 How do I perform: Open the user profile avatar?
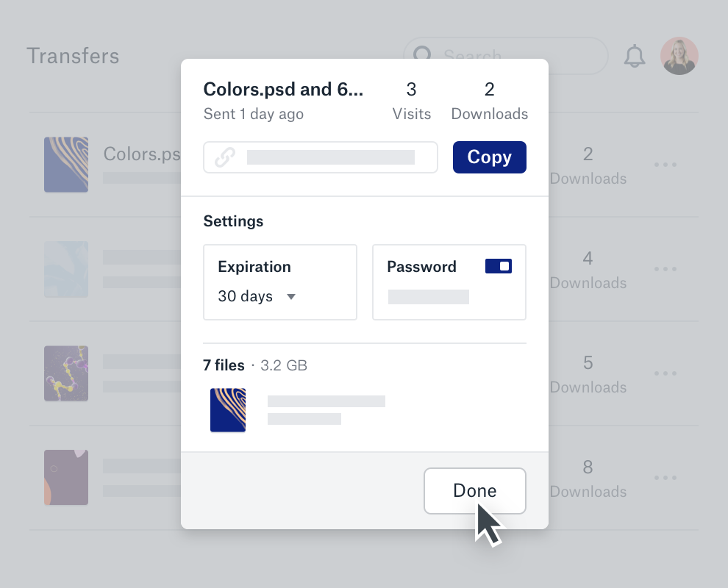coord(679,57)
